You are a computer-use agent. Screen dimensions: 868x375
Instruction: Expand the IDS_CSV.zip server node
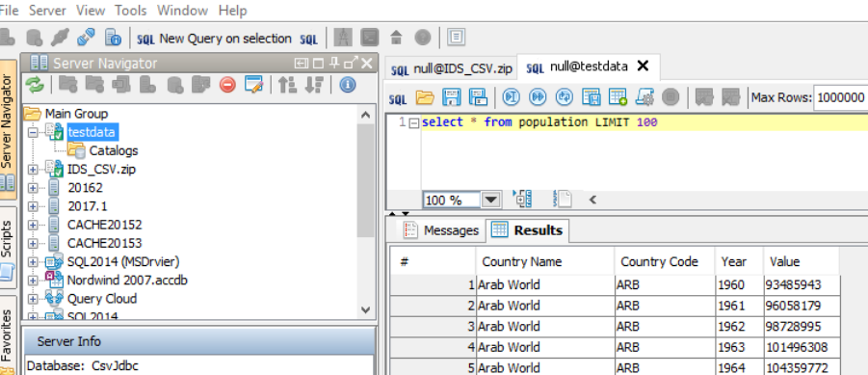click(x=33, y=170)
